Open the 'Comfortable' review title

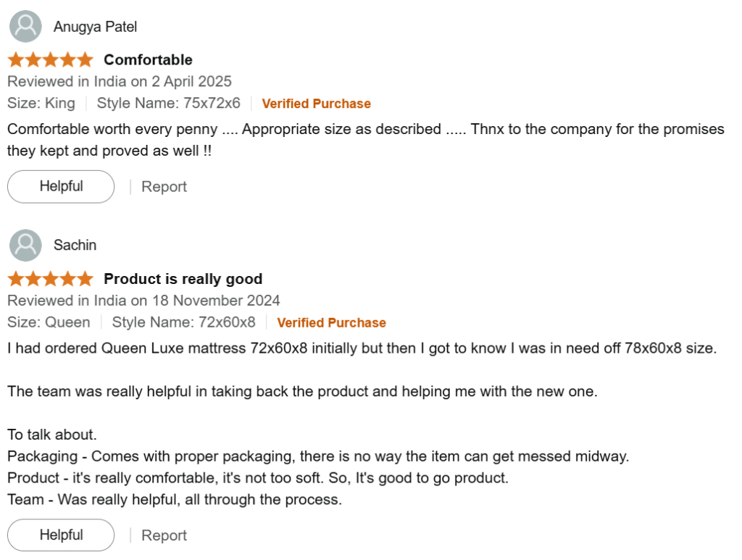coord(148,59)
